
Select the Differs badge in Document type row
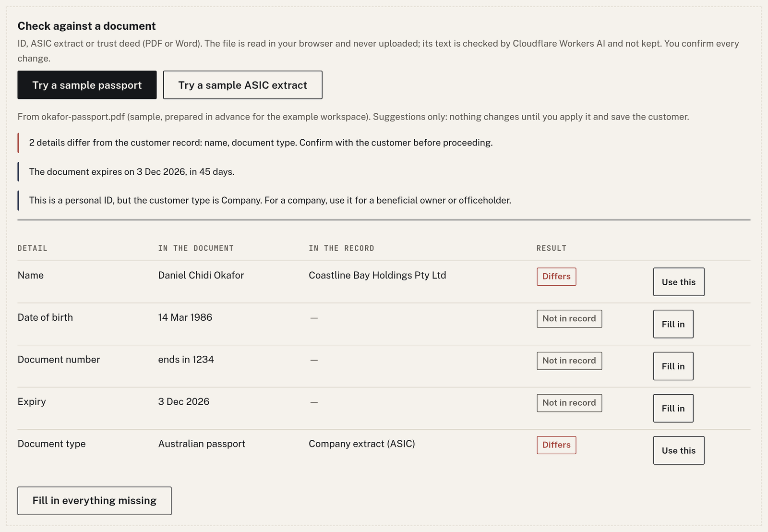point(556,445)
